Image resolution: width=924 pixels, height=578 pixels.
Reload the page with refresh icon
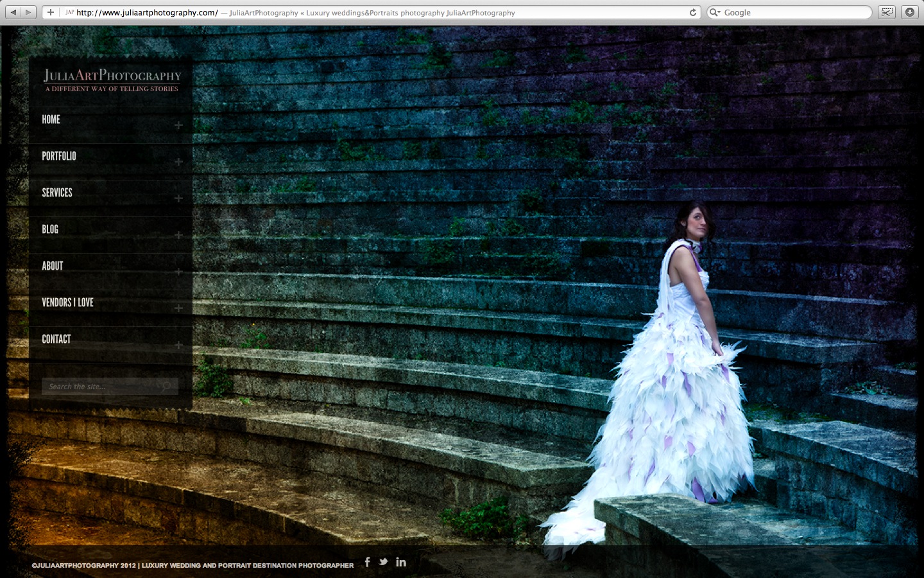tap(693, 12)
